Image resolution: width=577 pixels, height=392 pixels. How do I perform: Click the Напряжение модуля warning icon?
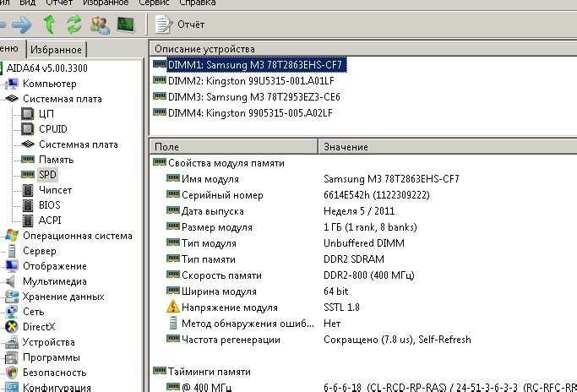[172, 307]
